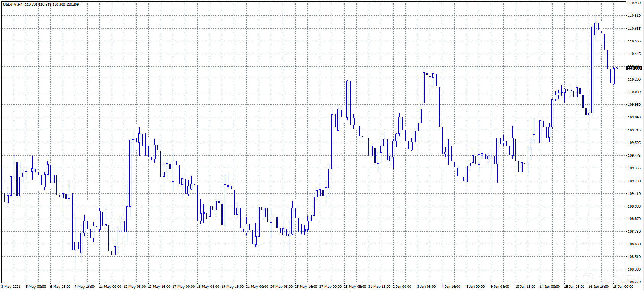Click the OHLC values in chart header
The width and height of the screenshot is (644, 292).
[52, 5]
